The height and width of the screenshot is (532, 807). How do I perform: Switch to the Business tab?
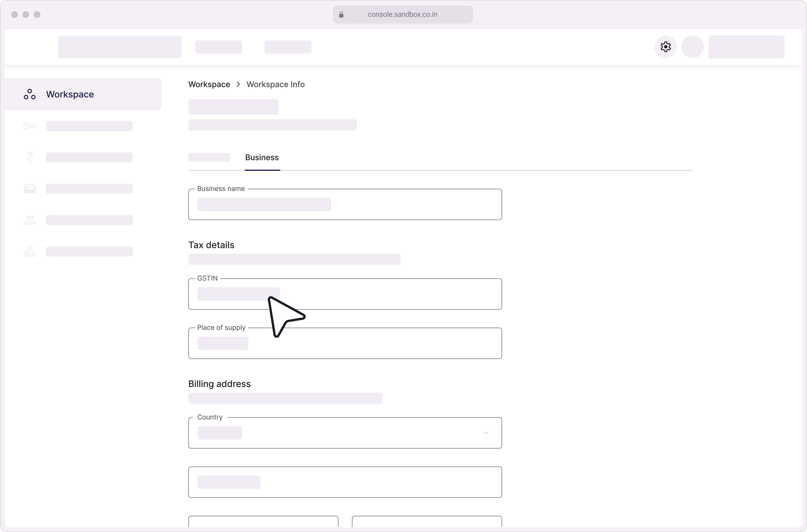coord(262,158)
